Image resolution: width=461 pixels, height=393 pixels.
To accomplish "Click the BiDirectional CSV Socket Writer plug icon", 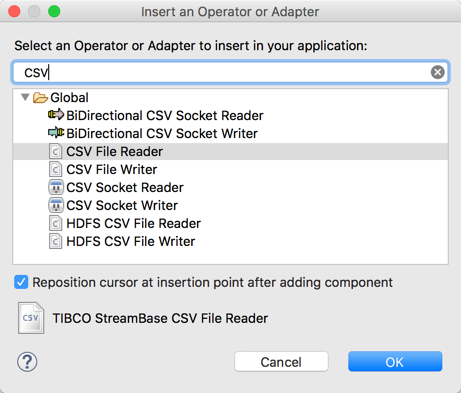I will point(56,133).
